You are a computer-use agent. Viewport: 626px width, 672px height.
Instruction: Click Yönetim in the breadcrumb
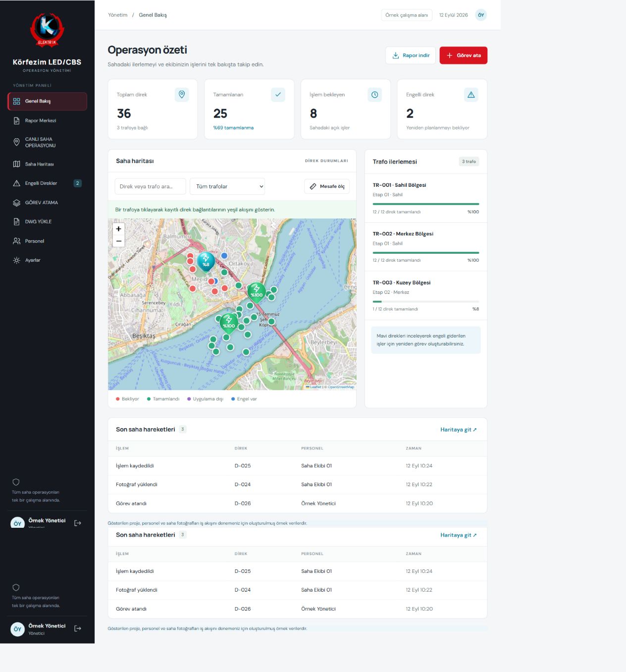118,15
